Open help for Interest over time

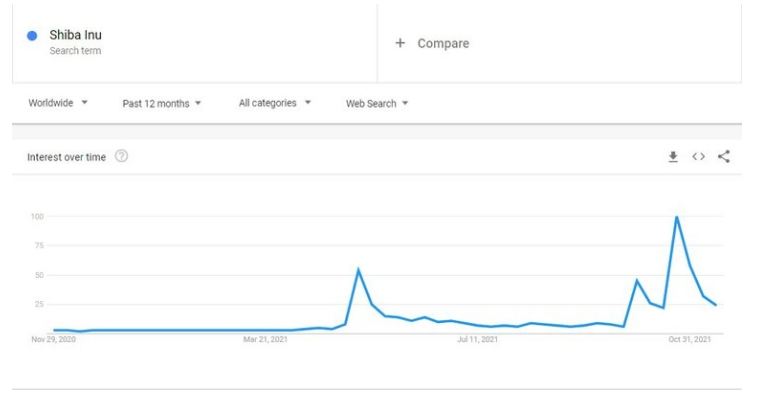121,156
